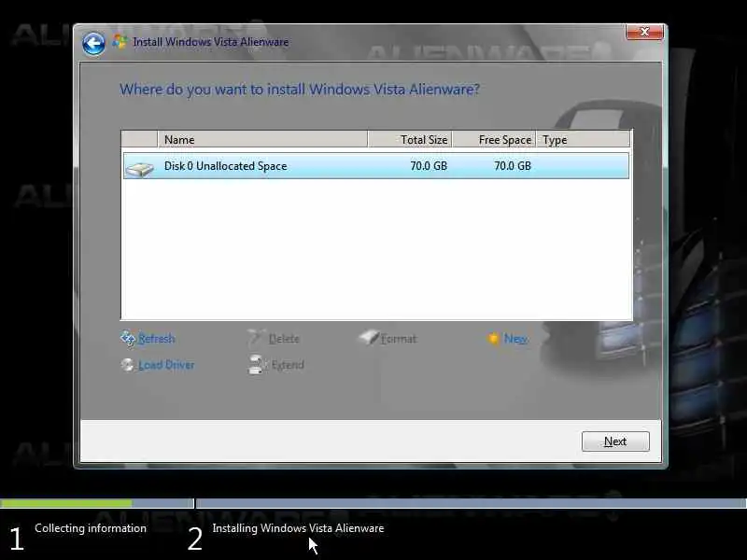The height and width of the screenshot is (560, 747).
Task: Close the Install Windows dialog
Action: click(x=644, y=32)
